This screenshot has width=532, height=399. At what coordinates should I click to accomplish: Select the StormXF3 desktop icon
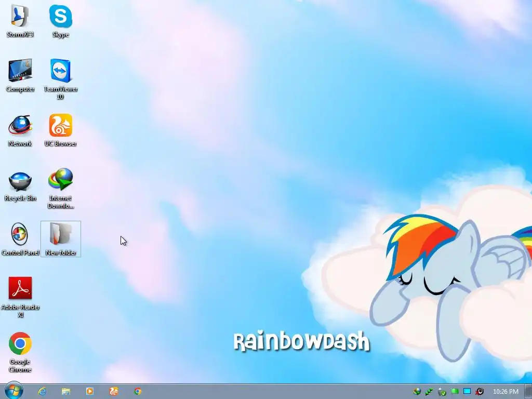pos(20,21)
